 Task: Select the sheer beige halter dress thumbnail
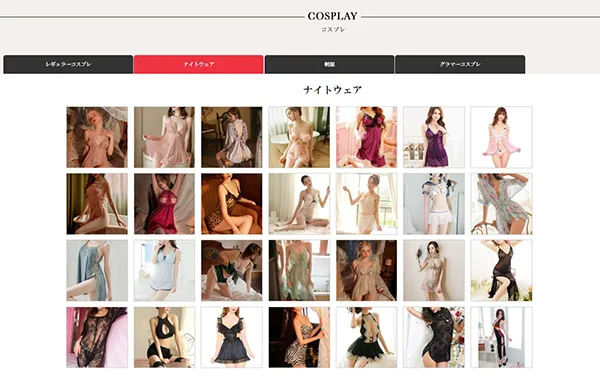click(x=434, y=271)
